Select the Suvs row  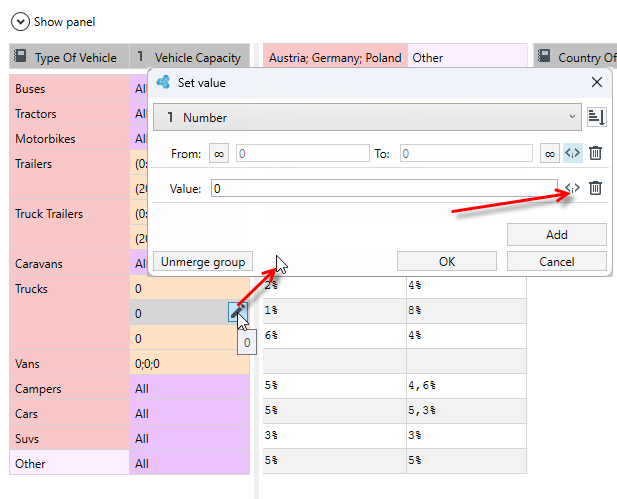(x=69, y=438)
